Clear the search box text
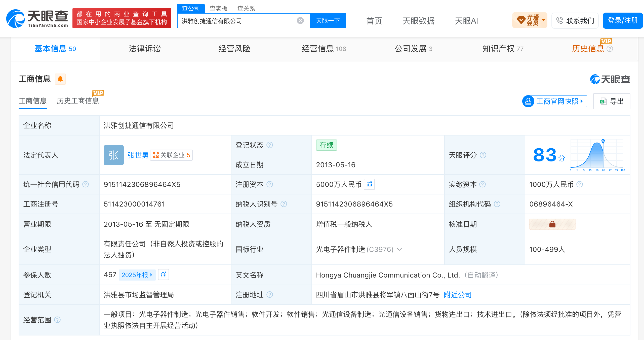Screen dimensions: 644x340 tap(300, 21)
